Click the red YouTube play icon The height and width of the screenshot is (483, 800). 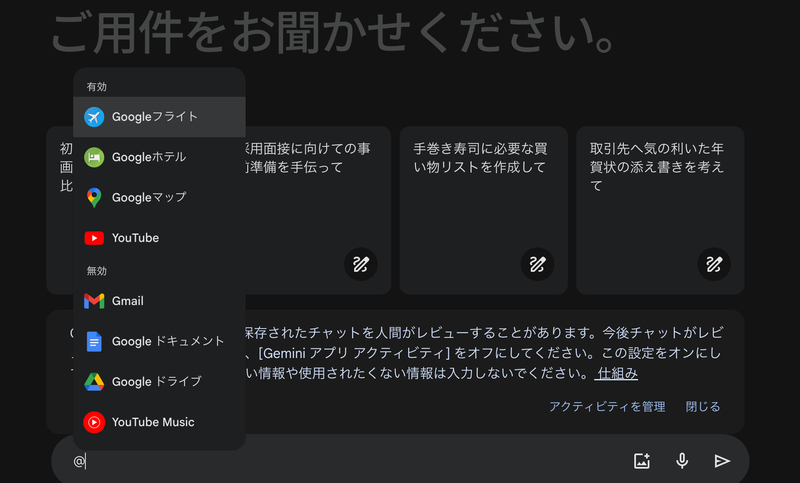click(94, 238)
